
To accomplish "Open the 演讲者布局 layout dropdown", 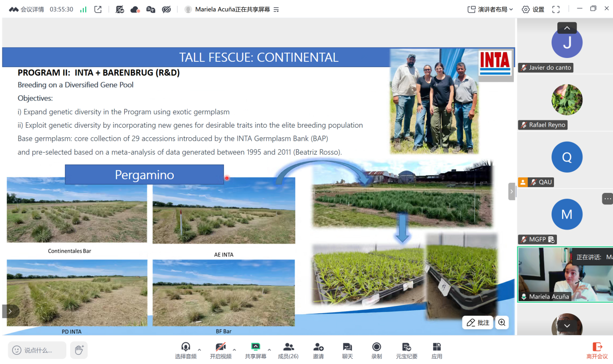I will [x=490, y=9].
